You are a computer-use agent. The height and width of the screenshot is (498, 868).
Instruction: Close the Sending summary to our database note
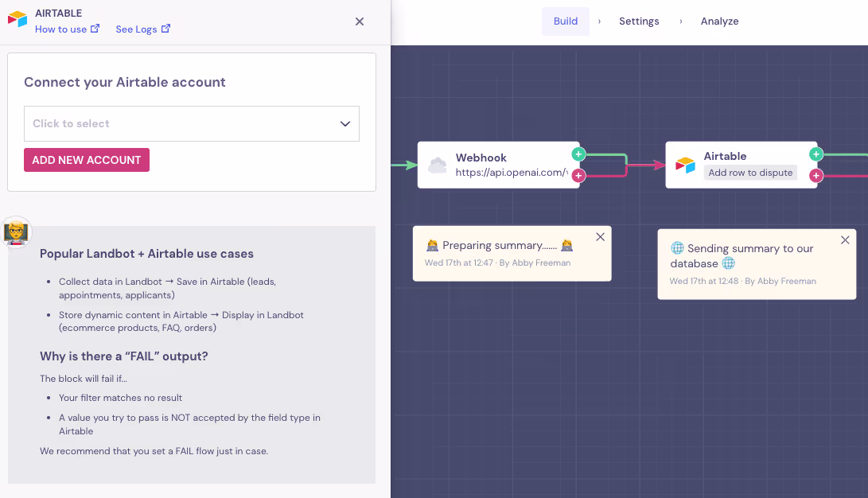[845, 240]
